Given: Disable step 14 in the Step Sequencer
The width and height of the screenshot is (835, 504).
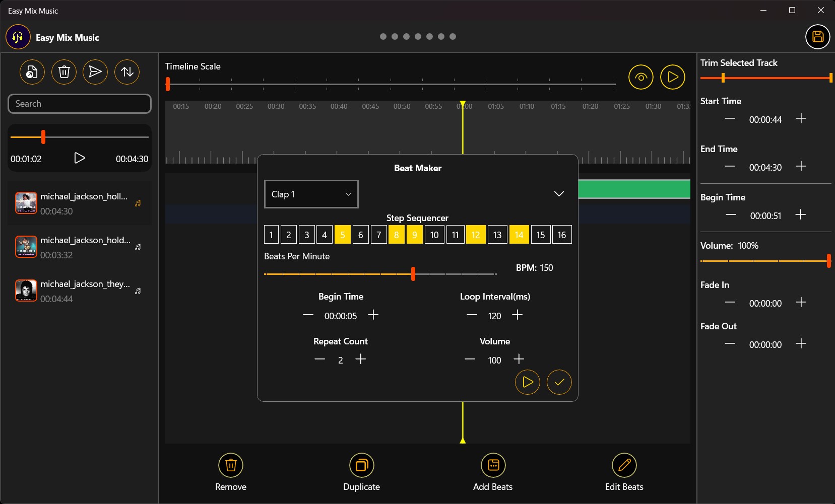Looking at the screenshot, I should pyautogui.click(x=519, y=234).
